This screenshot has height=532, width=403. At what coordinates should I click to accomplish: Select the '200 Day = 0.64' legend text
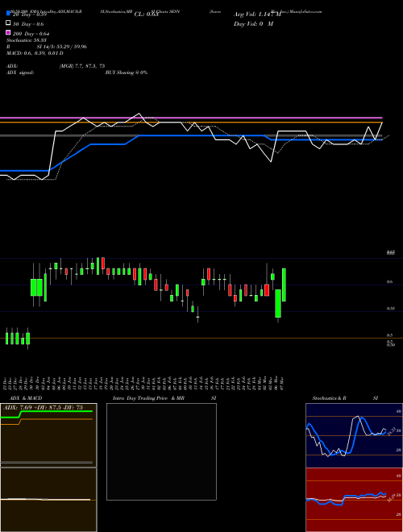pos(31,34)
